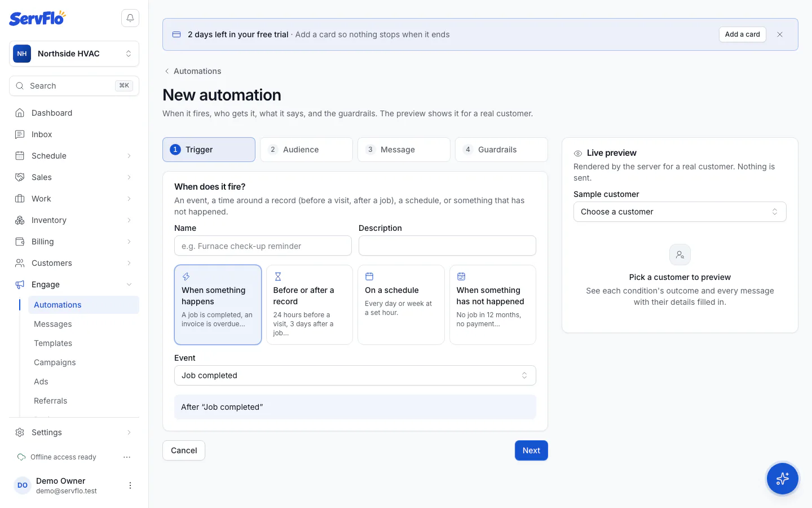The width and height of the screenshot is (812, 508).
Task: Open Inbox from sidebar
Action: (74, 134)
